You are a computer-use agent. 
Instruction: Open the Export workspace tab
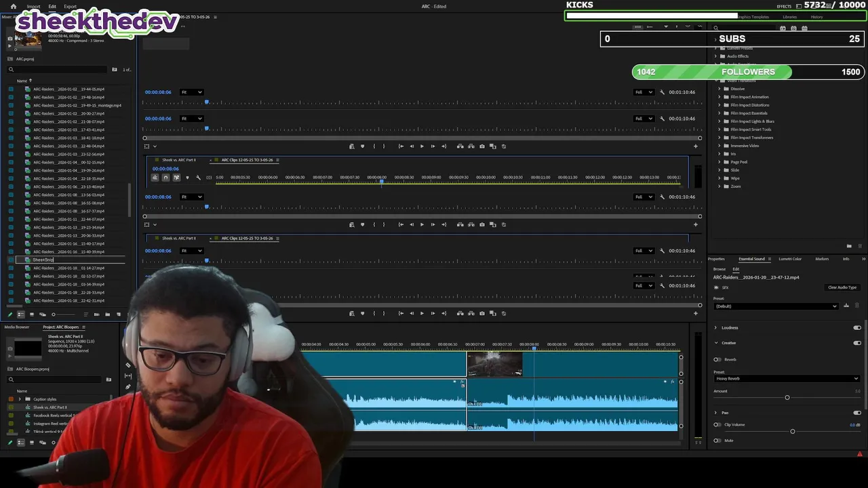click(x=70, y=6)
